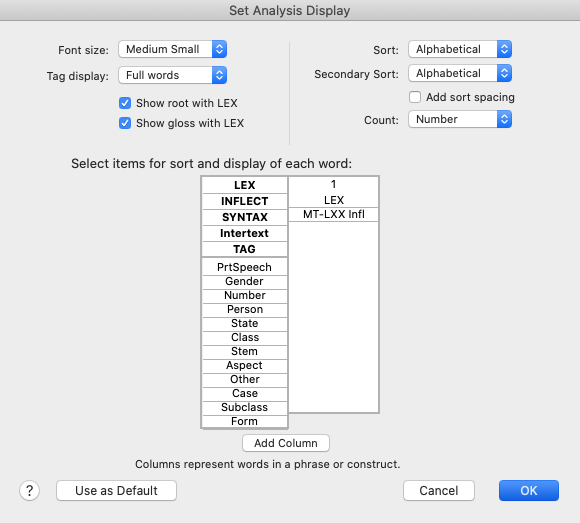580x523 pixels.
Task: Toggle Show gloss with LEX checkbox
Action: [125, 123]
